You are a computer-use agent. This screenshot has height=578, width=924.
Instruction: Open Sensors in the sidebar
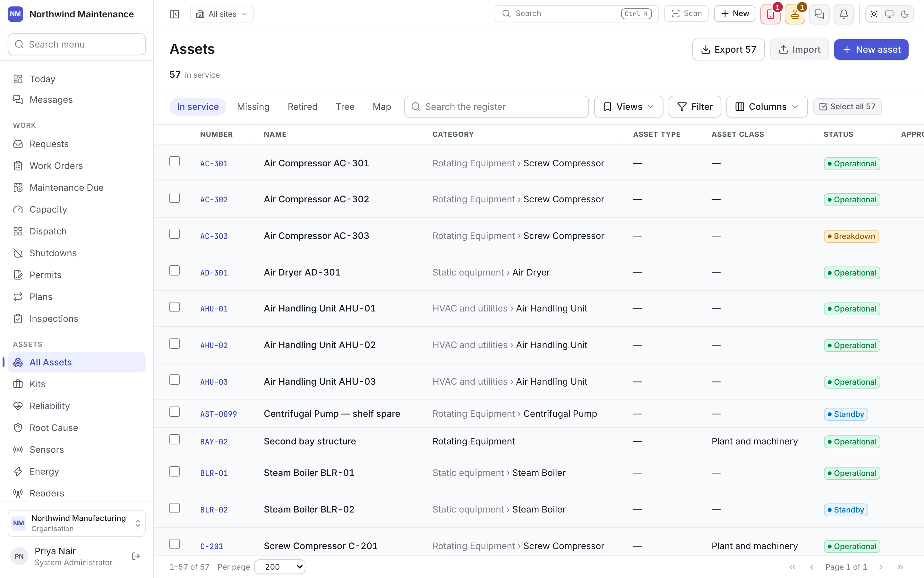pos(77,450)
